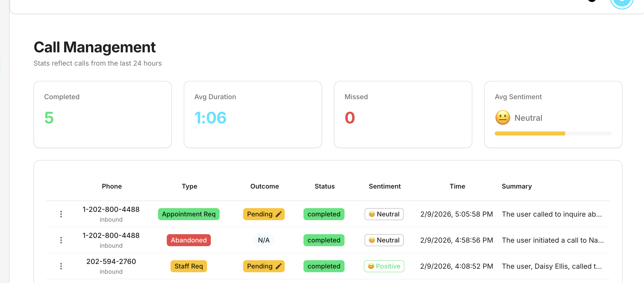Viewport: 644px width, 283px height.
Task: Sort by the Phone column header
Action: [112, 186]
